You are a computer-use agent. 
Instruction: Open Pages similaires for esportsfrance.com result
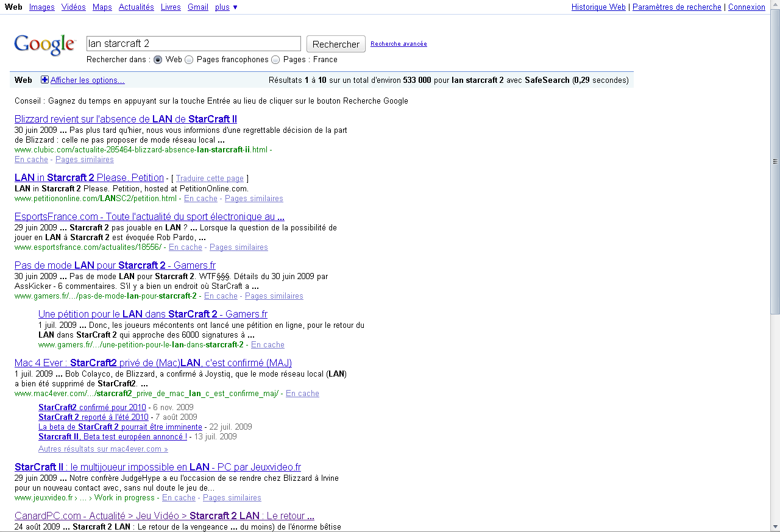tap(239, 247)
